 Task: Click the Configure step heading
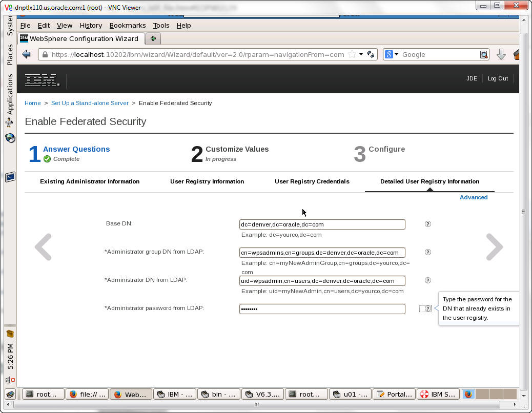tap(387, 149)
